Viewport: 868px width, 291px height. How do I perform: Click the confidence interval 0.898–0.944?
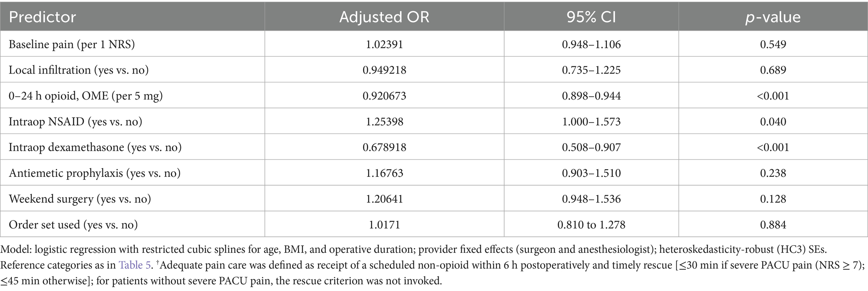click(x=591, y=96)
